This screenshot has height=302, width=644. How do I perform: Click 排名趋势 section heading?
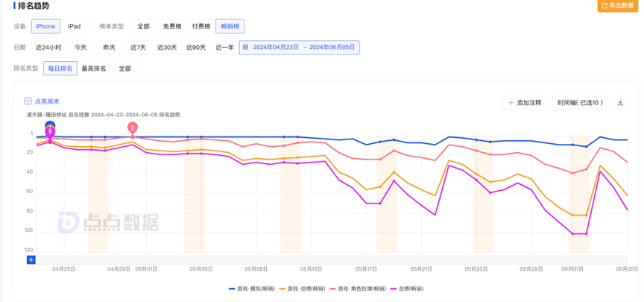click(x=34, y=6)
